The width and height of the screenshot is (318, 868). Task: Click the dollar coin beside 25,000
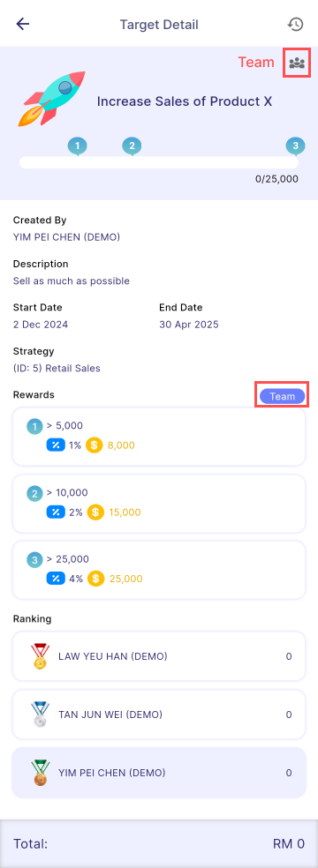coord(96,579)
